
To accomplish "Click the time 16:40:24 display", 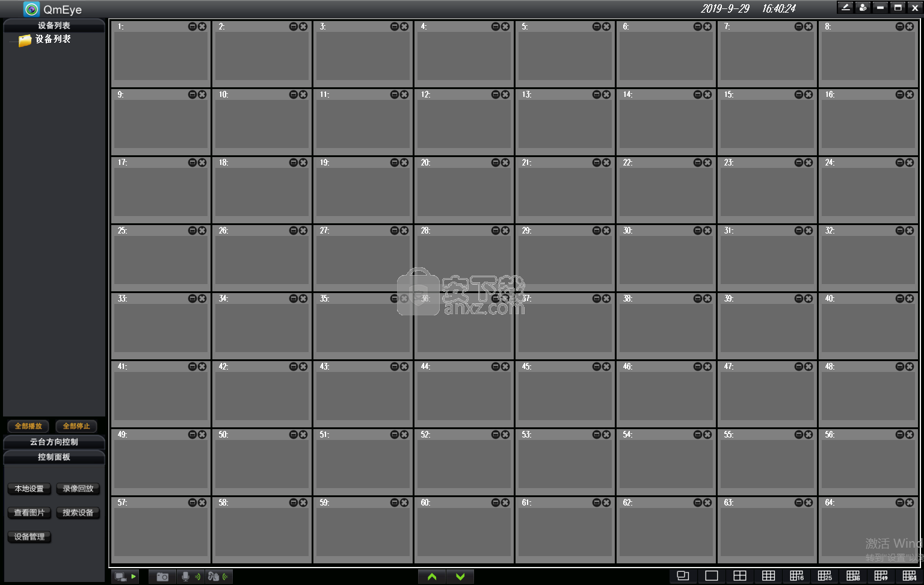I will click(778, 8).
